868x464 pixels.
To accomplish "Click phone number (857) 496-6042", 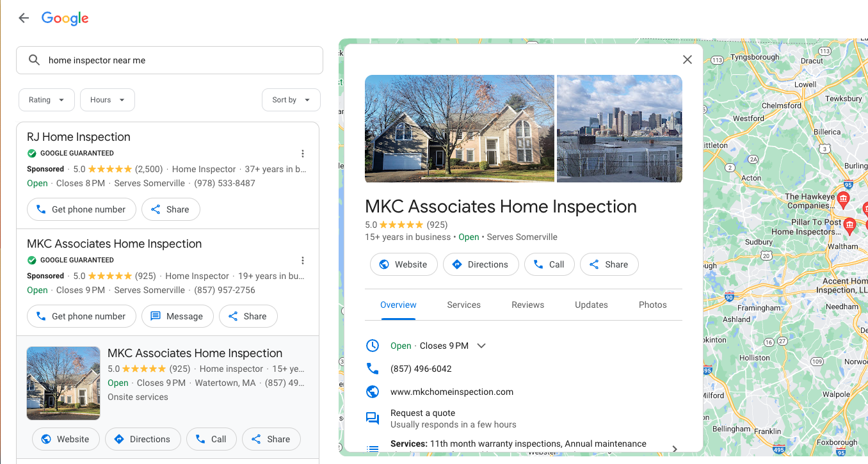I will (x=421, y=369).
